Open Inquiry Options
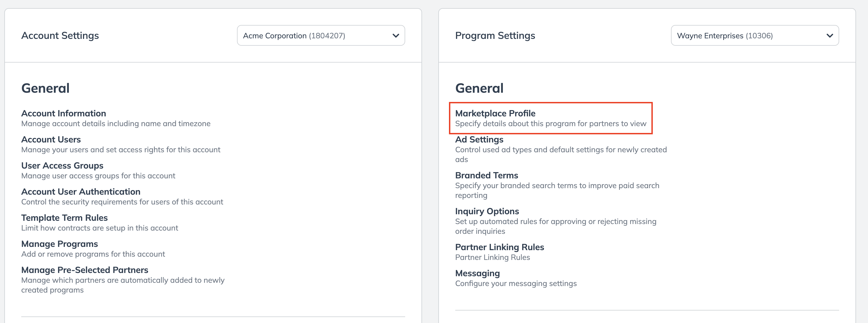 (x=487, y=211)
